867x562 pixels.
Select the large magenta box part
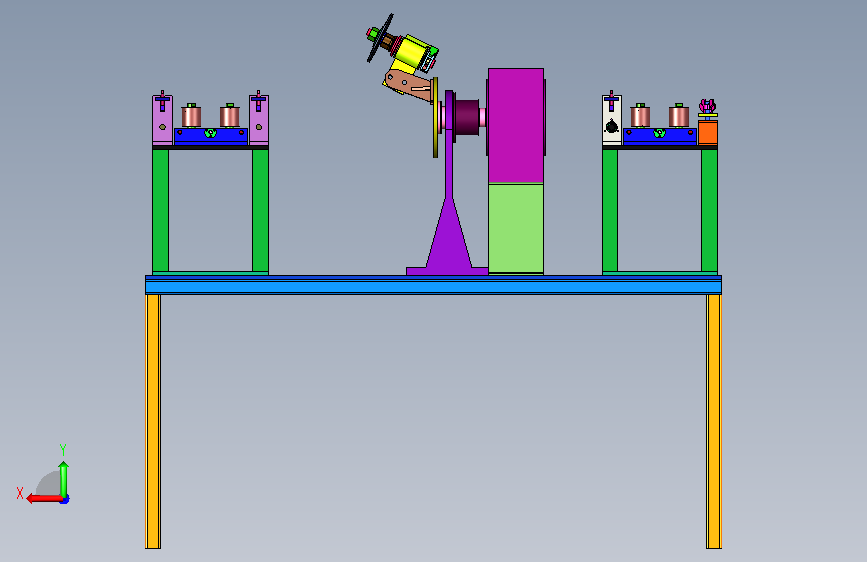pos(516,126)
